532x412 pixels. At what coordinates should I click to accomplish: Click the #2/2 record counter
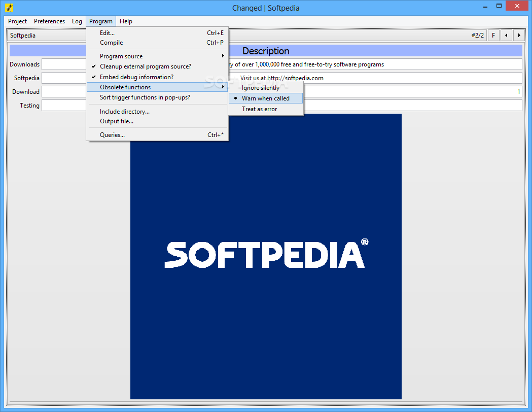pos(477,36)
